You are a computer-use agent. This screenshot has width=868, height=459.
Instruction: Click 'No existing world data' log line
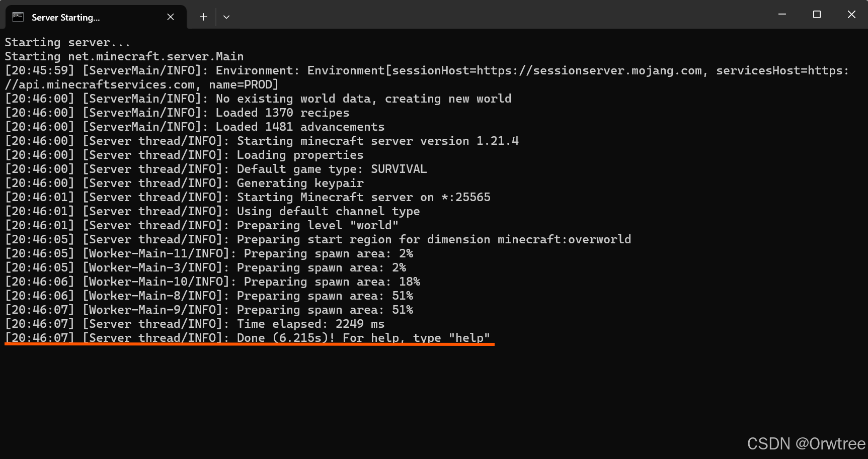[258, 99]
